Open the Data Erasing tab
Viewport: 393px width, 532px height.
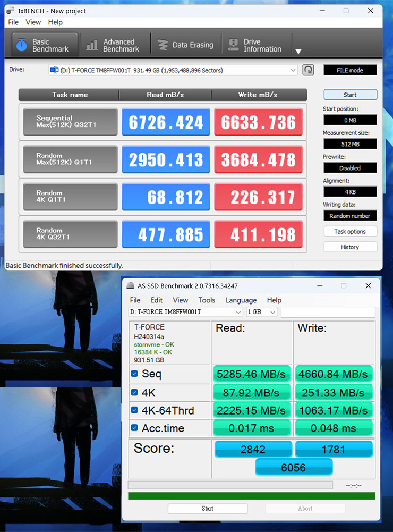point(185,45)
